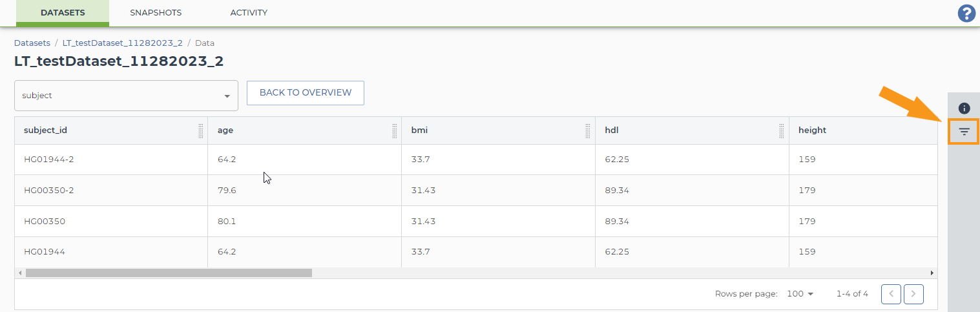980x312 pixels.
Task: Open the subject table dropdown
Action: tap(126, 96)
